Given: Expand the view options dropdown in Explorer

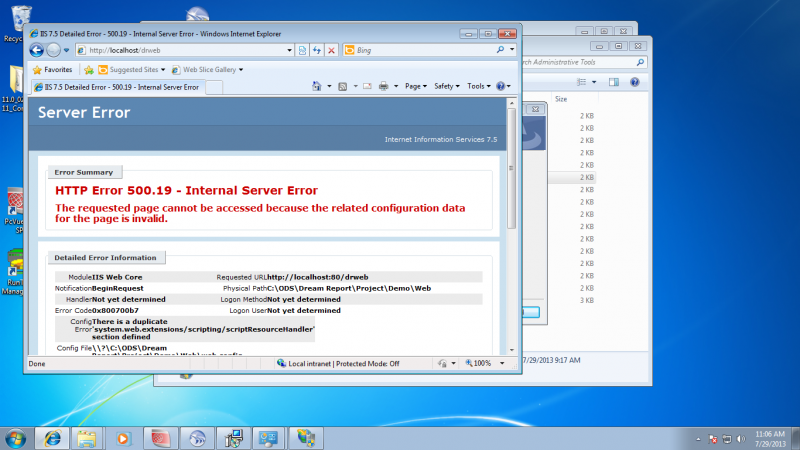Looking at the screenshot, I should pyautogui.click(x=594, y=82).
